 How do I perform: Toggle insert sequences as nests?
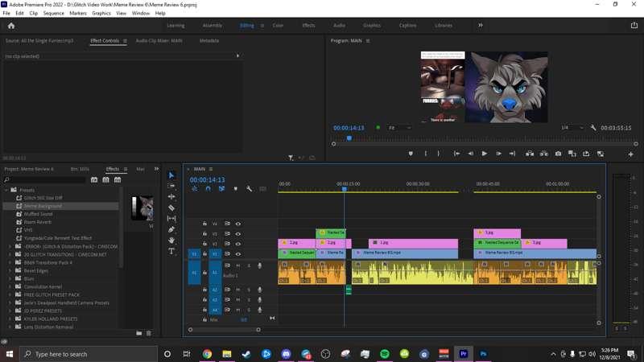pos(194,189)
